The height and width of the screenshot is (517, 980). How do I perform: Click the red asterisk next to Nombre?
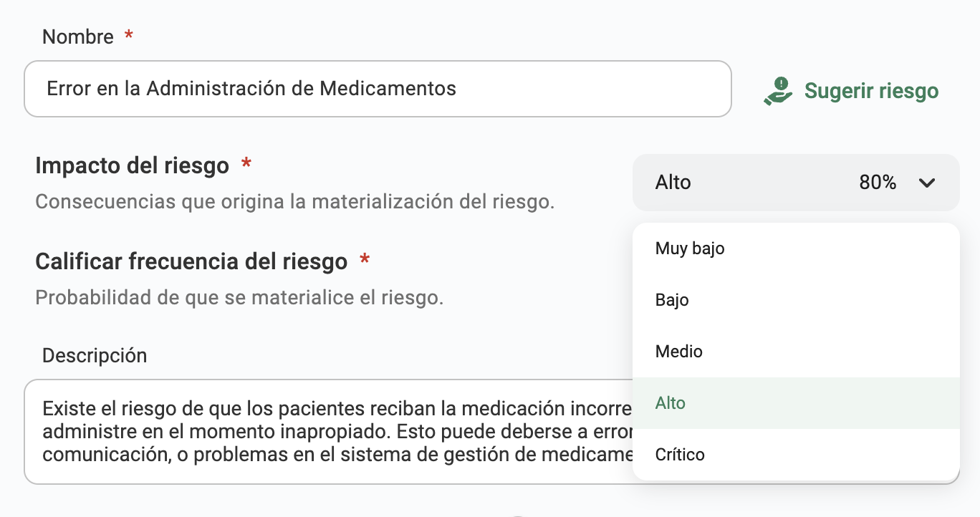pyautogui.click(x=129, y=35)
